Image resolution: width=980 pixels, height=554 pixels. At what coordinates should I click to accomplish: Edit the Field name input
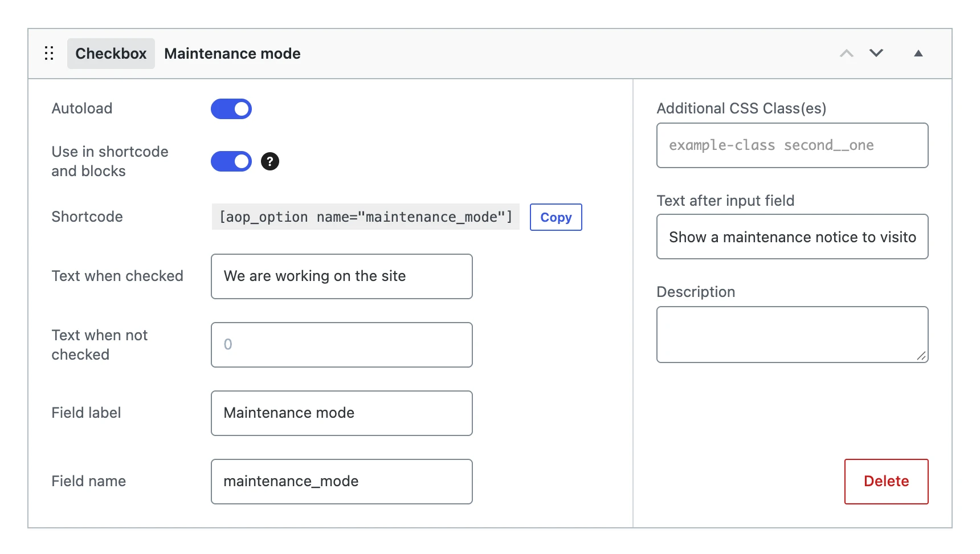click(342, 482)
